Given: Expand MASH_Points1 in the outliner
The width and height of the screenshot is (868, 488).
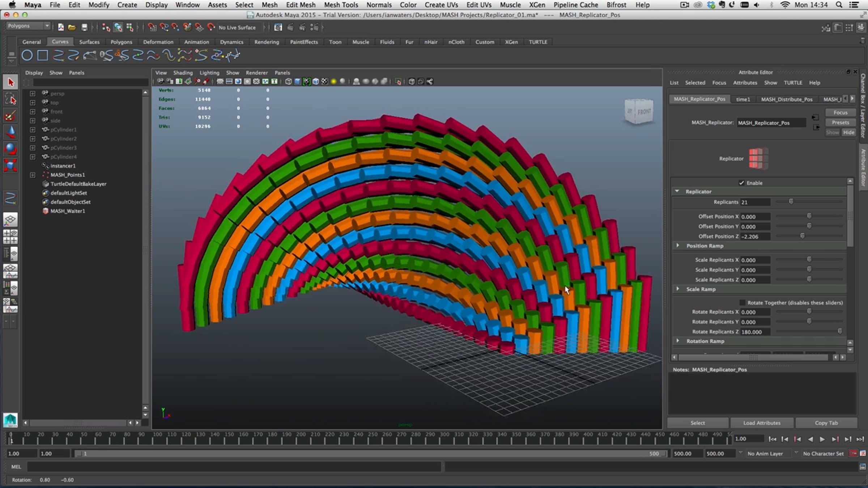Looking at the screenshot, I should [33, 175].
